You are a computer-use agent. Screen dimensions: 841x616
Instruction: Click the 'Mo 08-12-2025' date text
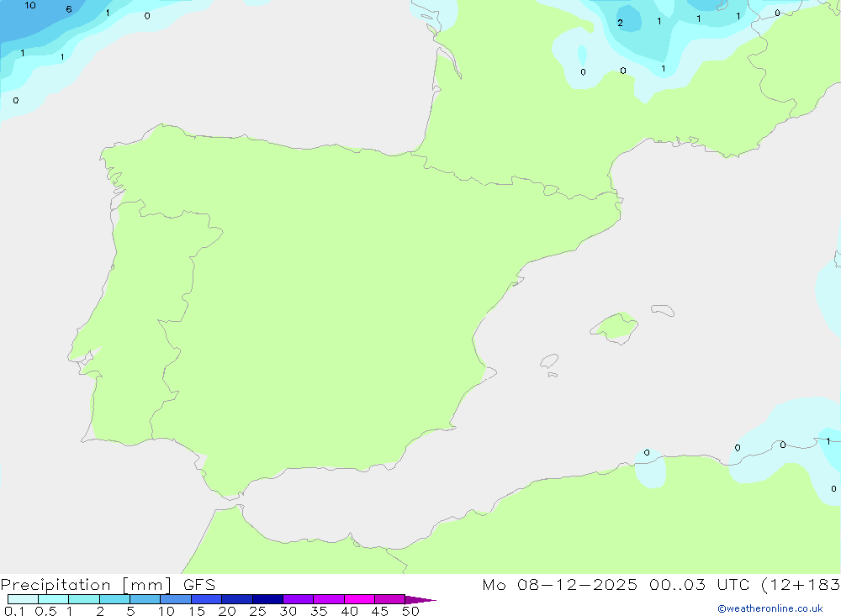click(560, 584)
